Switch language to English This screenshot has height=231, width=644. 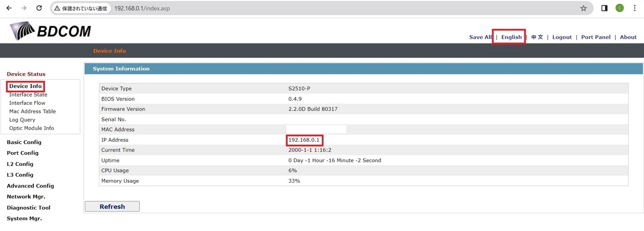pyautogui.click(x=511, y=37)
